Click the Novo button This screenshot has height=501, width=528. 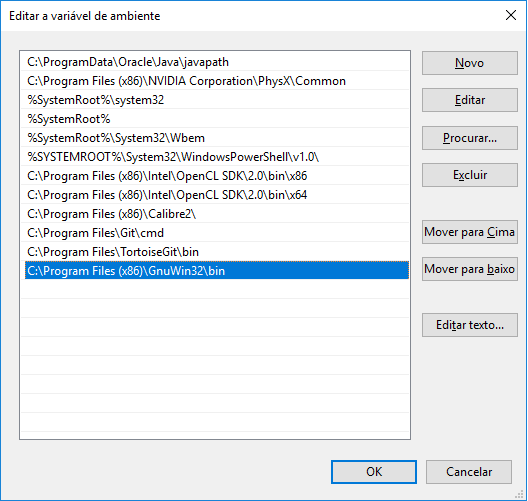470,63
